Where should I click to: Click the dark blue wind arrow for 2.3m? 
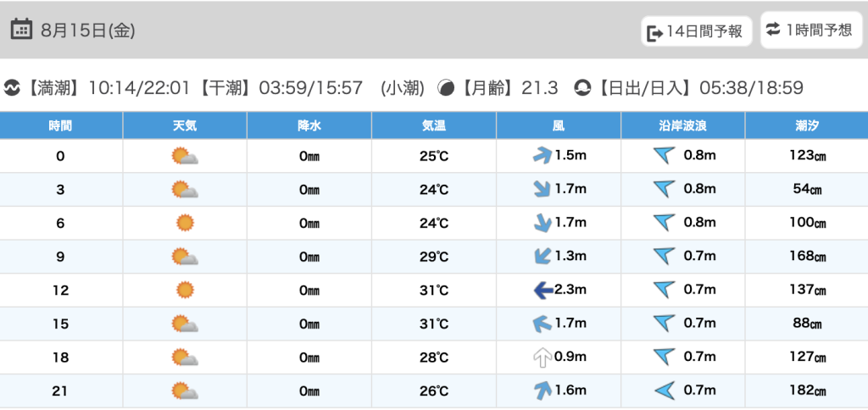click(x=542, y=291)
